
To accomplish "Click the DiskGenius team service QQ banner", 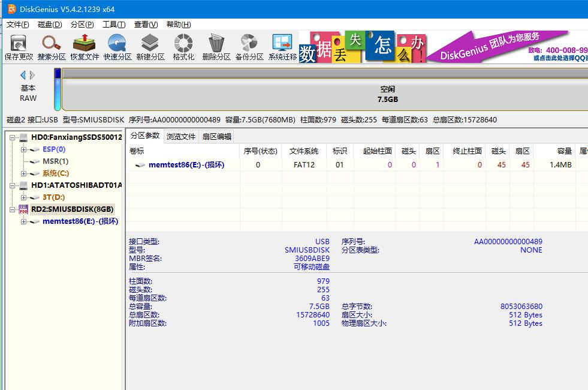I will [x=508, y=47].
